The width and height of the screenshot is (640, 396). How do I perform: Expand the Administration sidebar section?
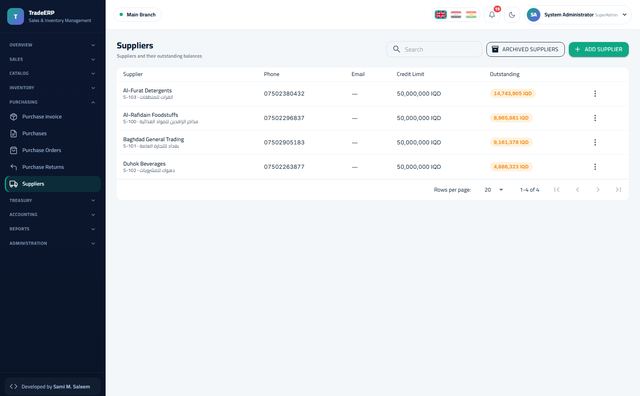(52, 243)
